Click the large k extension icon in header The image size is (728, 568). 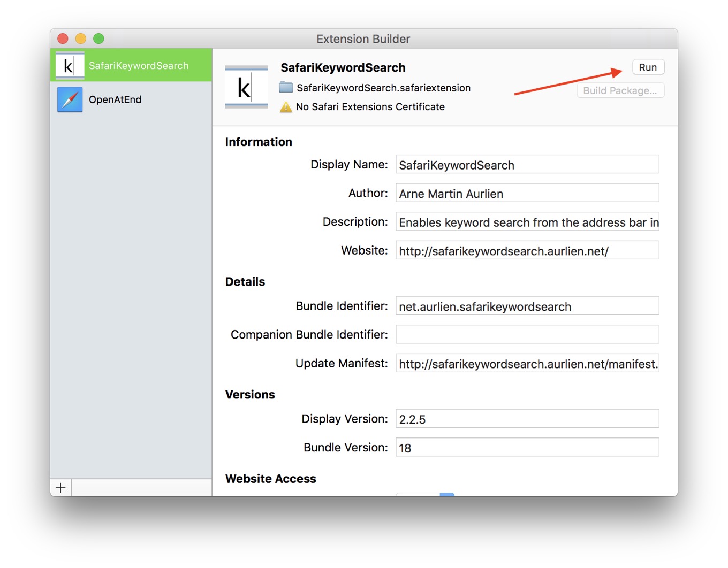[x=246, y=87]
